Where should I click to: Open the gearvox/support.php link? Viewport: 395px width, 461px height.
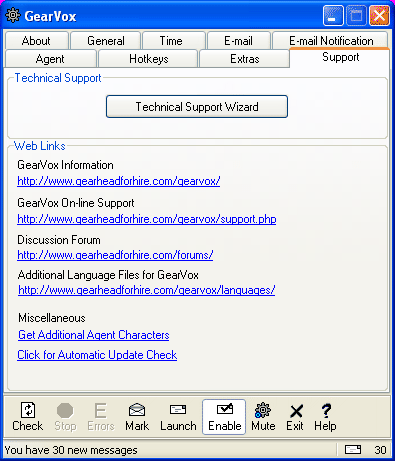coord(147,219)
